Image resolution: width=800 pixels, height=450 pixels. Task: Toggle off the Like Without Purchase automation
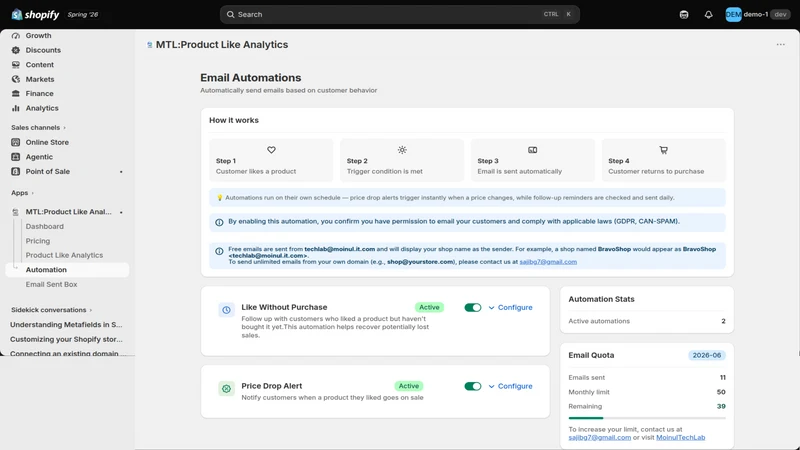point(472,308)
